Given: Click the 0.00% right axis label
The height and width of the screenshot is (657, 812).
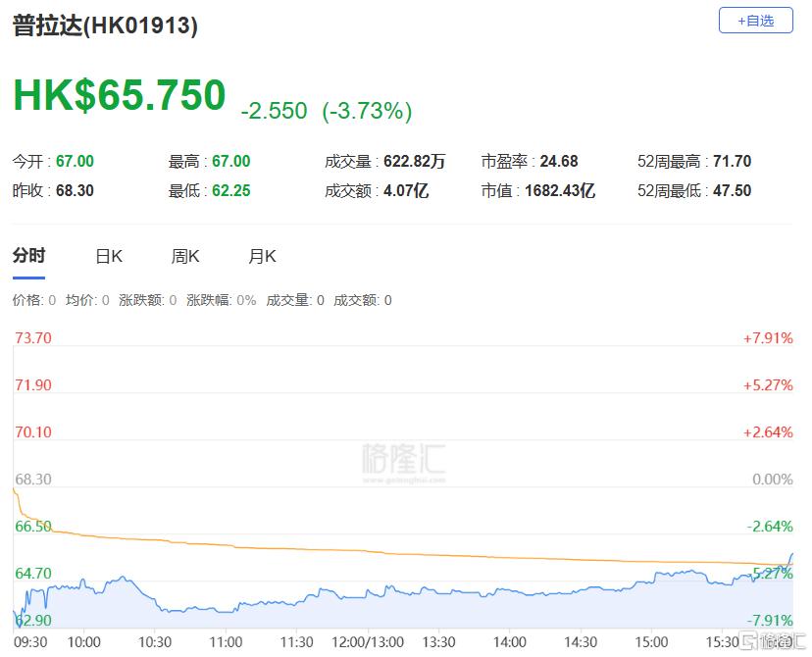Looking at the screenshot, I should tap(773, 480).
